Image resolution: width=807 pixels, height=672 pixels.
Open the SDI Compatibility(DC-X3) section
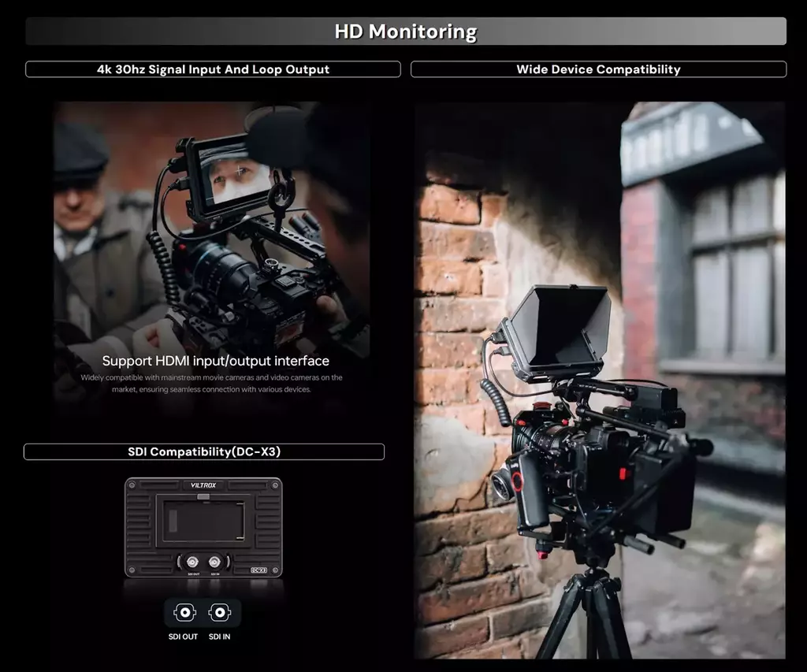(x=204, y=452)
